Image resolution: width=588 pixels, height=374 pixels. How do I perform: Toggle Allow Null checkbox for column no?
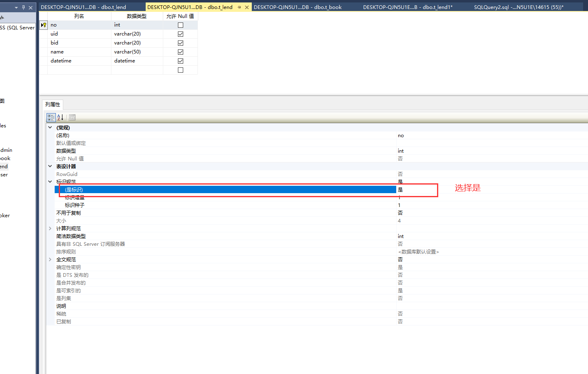(180, 25)
